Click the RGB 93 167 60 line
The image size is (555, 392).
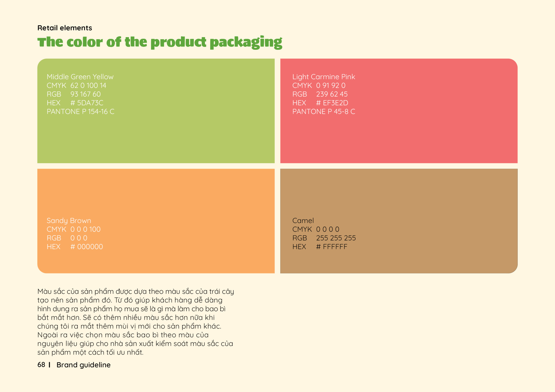74,94
